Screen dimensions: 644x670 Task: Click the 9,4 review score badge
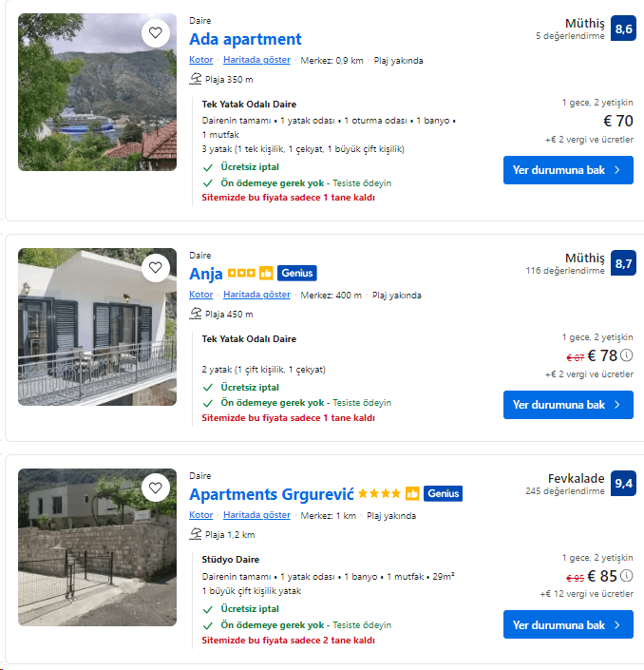[x=623, y=484]
